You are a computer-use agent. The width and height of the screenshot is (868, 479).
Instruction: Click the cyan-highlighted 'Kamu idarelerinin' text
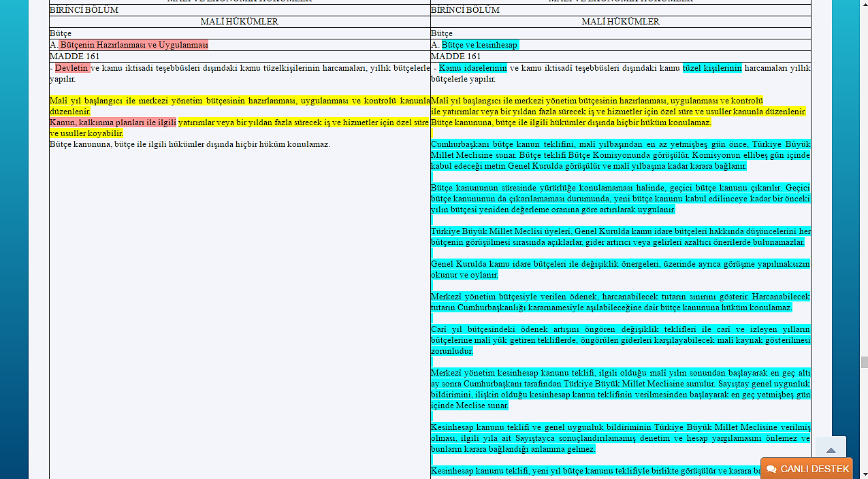(x=472, y=68)
